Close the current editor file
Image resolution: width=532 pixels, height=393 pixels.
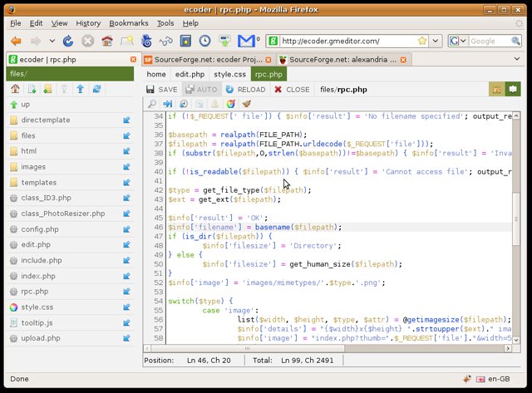tap(291, 89)
